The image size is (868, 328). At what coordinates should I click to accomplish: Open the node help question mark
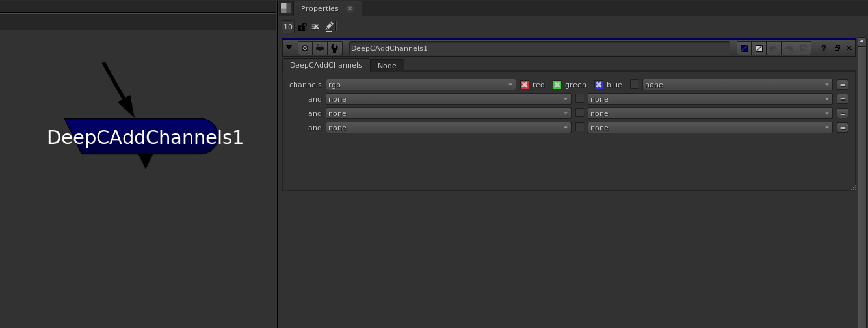tap(824, 48)
